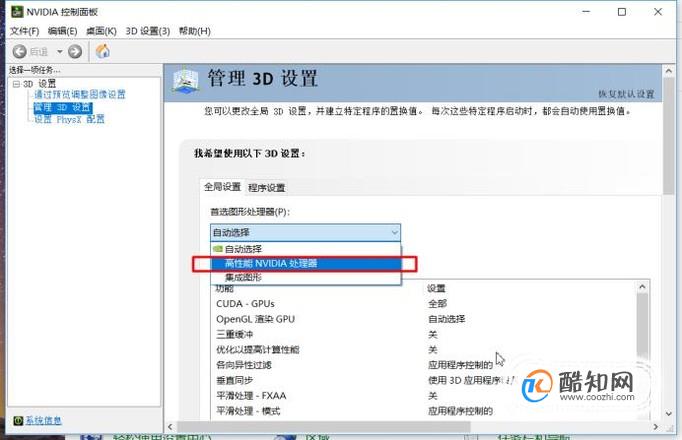Select the CUDA - GPUs setting row
Image resolution: width=682 pixels, height=440 pixels.
(x=425, y=303)
